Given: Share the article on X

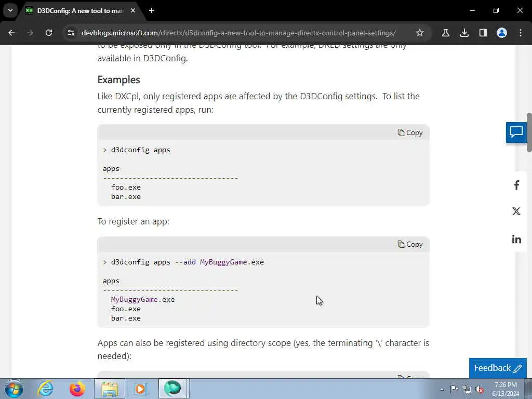Looking at the screenshot, I should click(516, 211).
